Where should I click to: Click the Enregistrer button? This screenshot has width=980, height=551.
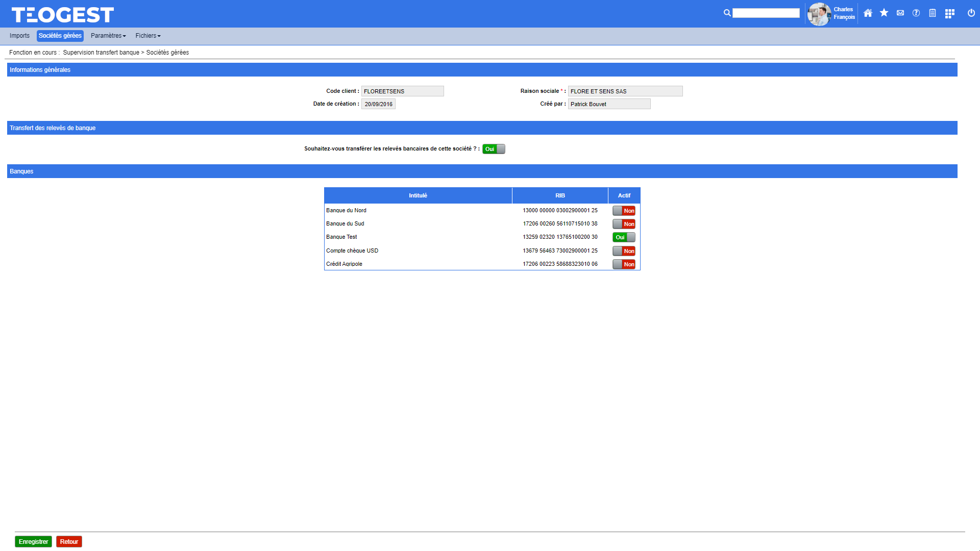[33, 542]
